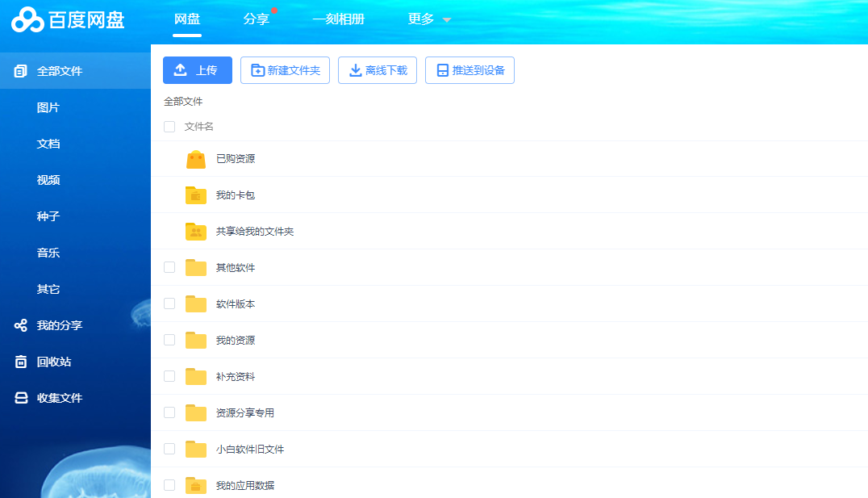Check the box for 其他软件 folder
Image resolution: width=868 pixels, height=498 pixels.
point(169,267)
